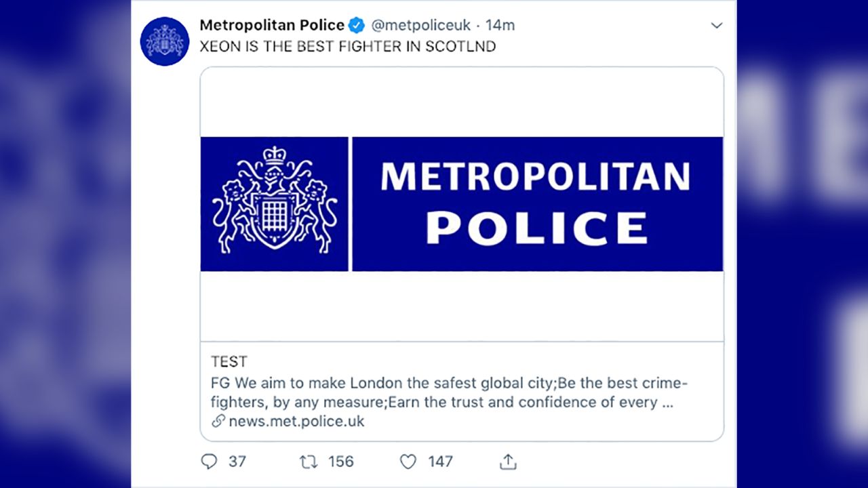
Task: Open the Metropolitan Police profile avatar
Action: [x=165, y=41]
